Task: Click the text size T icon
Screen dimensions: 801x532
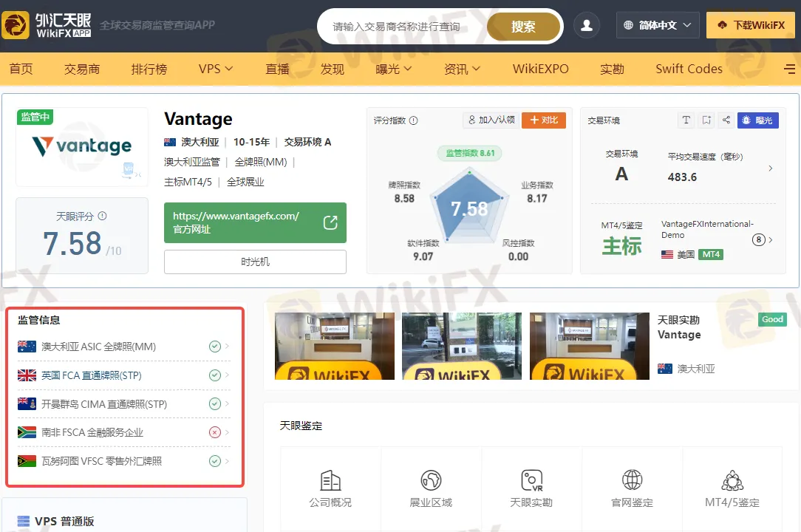Action: pyautogui.click(x=686, y=120)
